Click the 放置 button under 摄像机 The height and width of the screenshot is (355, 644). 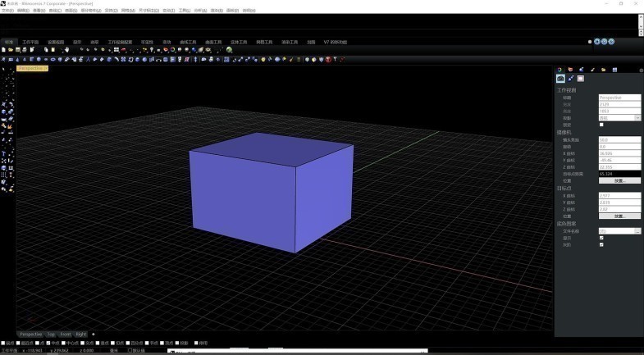(x=619, y=180)
